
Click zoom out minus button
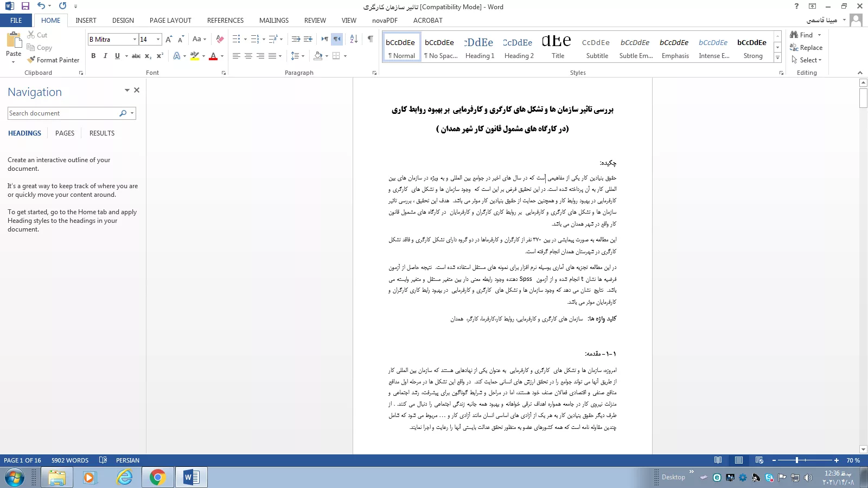pyautogui.click(x=774, y=460)
